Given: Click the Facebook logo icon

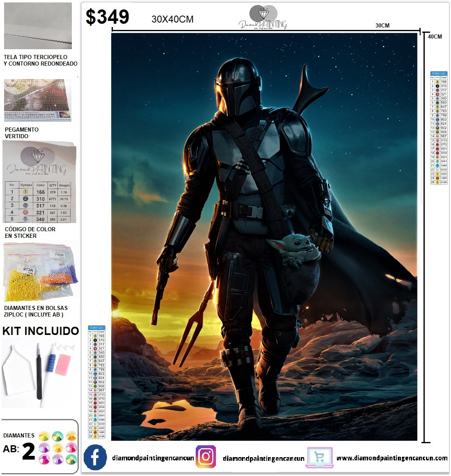Looking at the screenshot, I should 95,457.
